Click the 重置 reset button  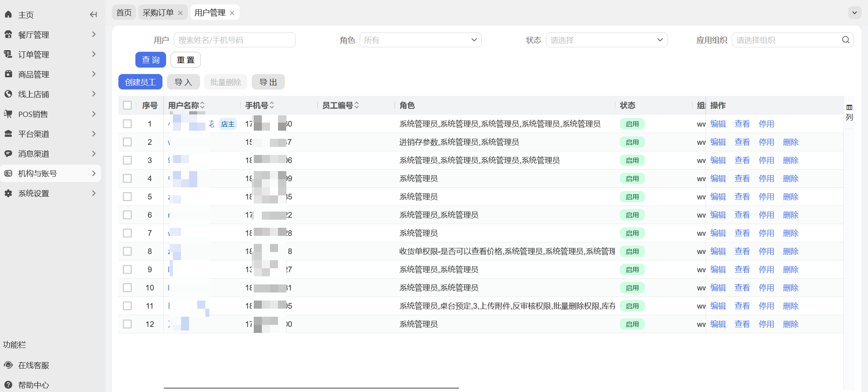185,60
